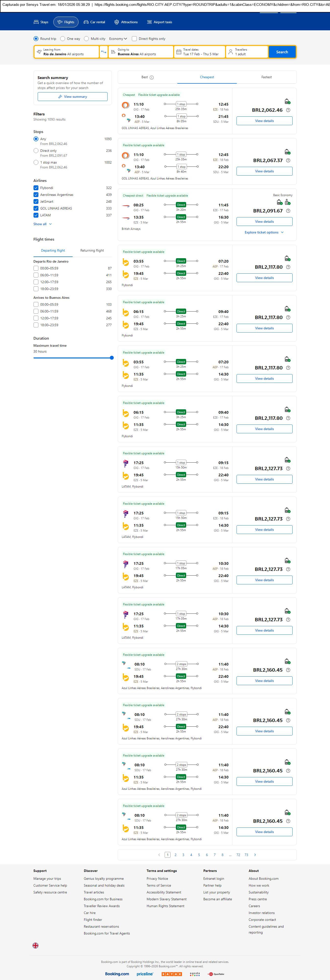Expand Explore ticket options for British Airways
Screen dimensions: 330x980
click(264, 233)
